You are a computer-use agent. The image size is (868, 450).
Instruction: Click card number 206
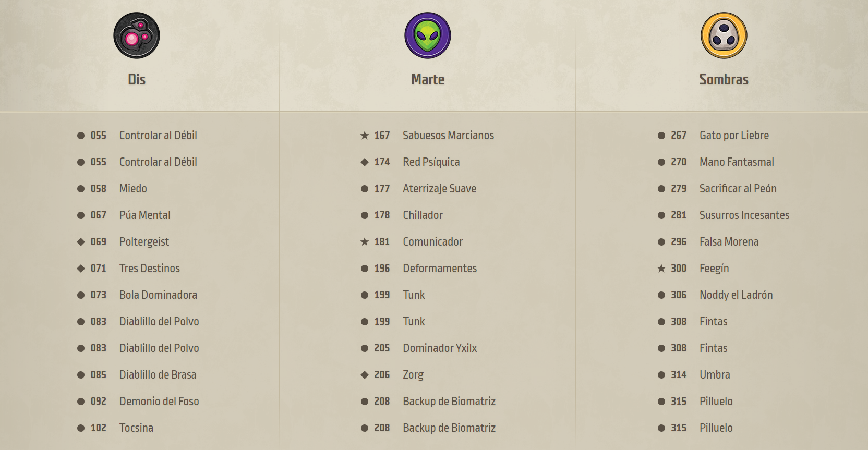pyautogui.click(x=382, y=374)
